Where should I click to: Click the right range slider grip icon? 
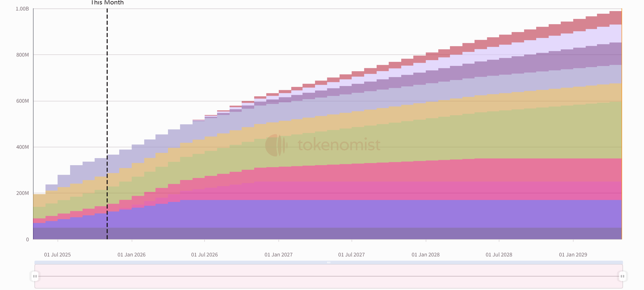622,276
